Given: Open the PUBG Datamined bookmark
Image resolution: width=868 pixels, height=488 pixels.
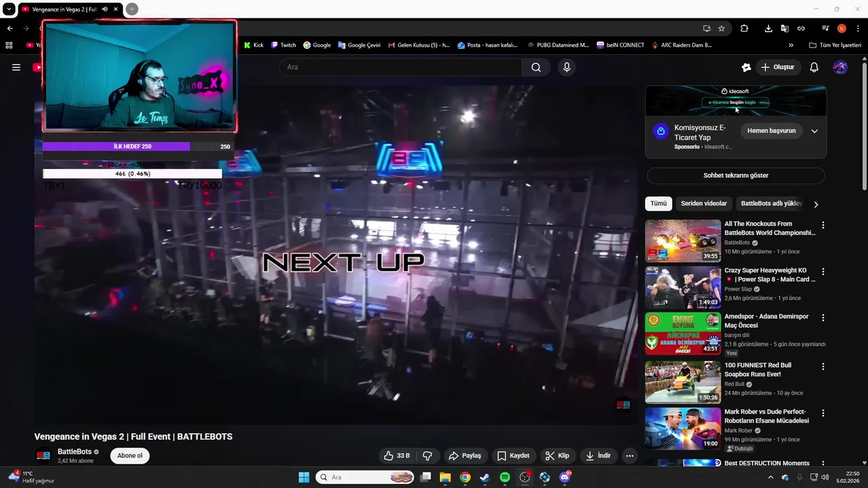Looking at the screenshot, I should click(557, 45).
